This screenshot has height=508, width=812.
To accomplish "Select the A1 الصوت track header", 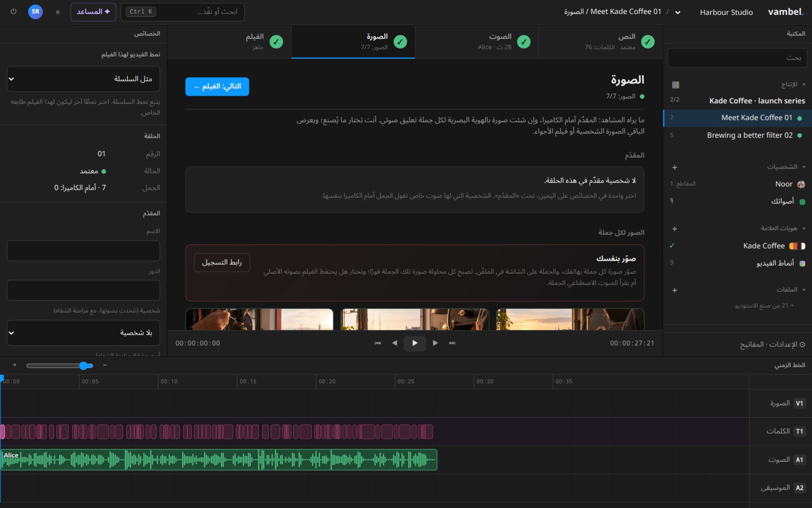I will (781, 460).
